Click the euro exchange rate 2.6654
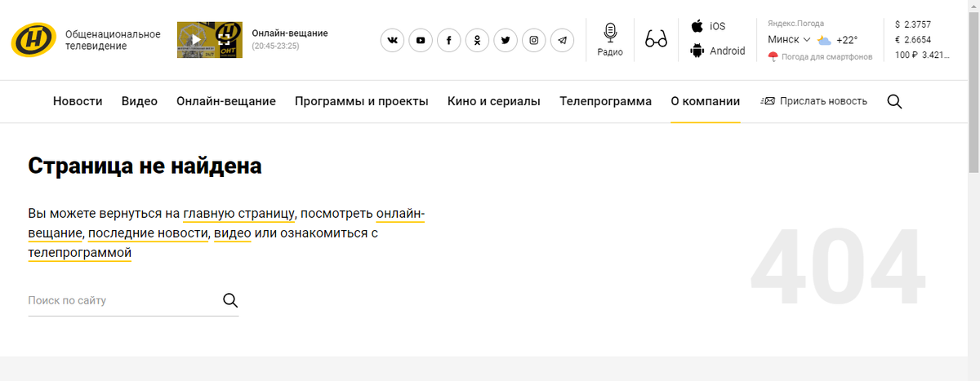 coord(913,39)
